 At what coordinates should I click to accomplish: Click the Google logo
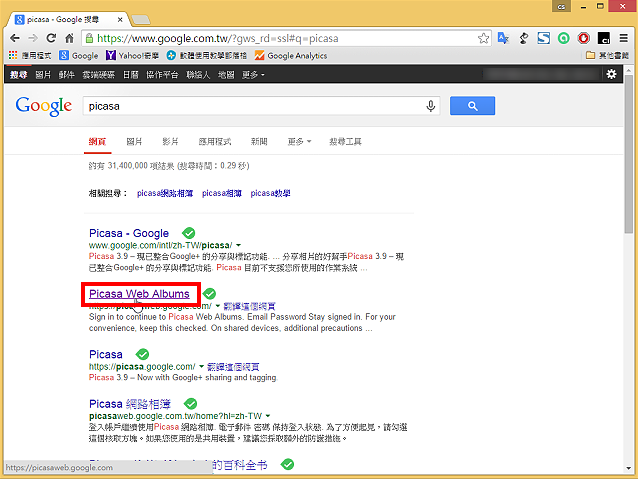click(x=44, y=106)
